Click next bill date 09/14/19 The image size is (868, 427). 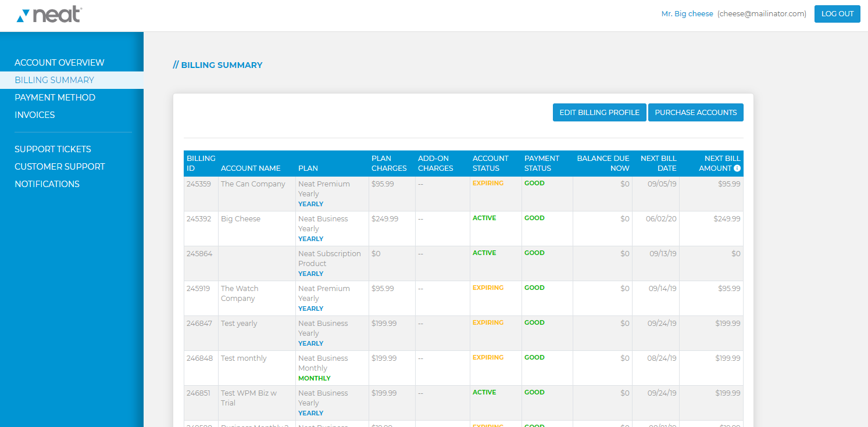tap(663, 289)
